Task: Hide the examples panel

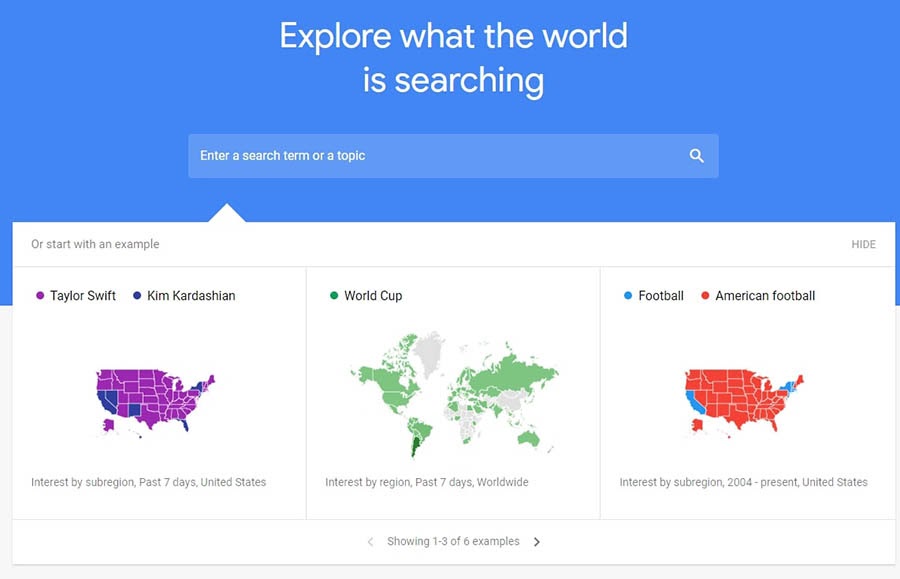Action: click(863, 244)
